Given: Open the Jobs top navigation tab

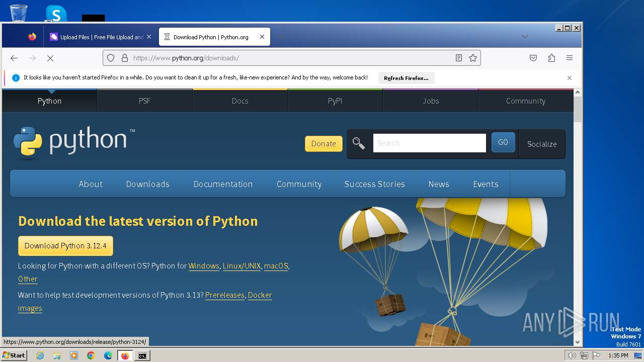Looking at the screenshot, I should (x=431, y=101).
